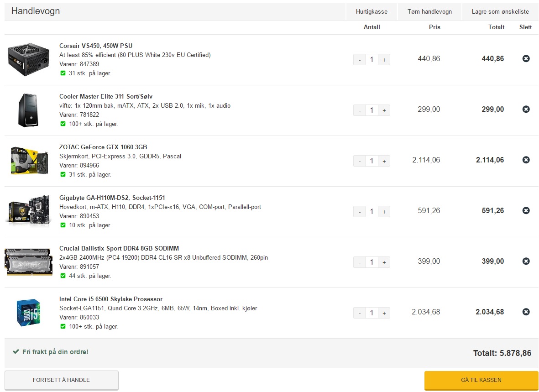This screenshot has height=392, width=539.
Task: Open Corsair VS450 product image
Action: (28, 59)
